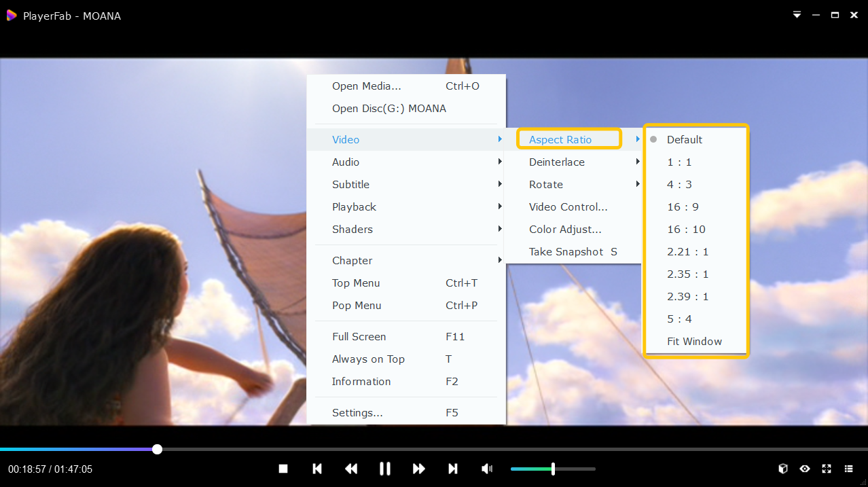Expand the Subtitle submenu
This screenshot has width=868, height=487.
406,184
